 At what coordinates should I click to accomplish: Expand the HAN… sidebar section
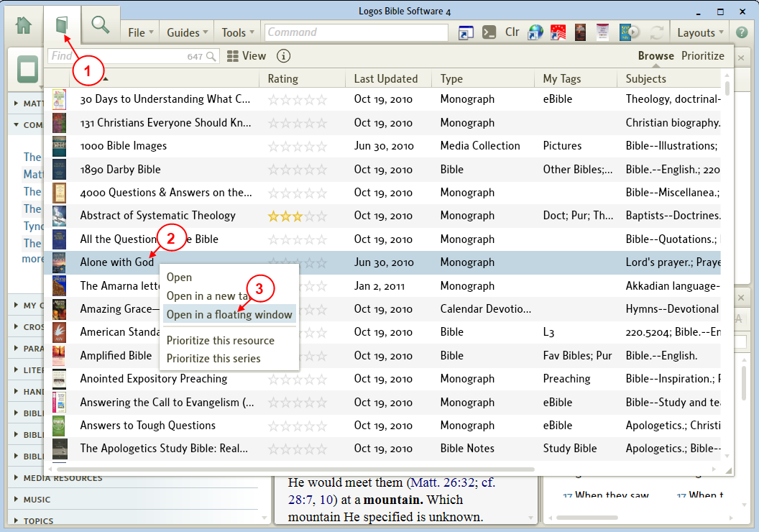[x=29, y=391]
